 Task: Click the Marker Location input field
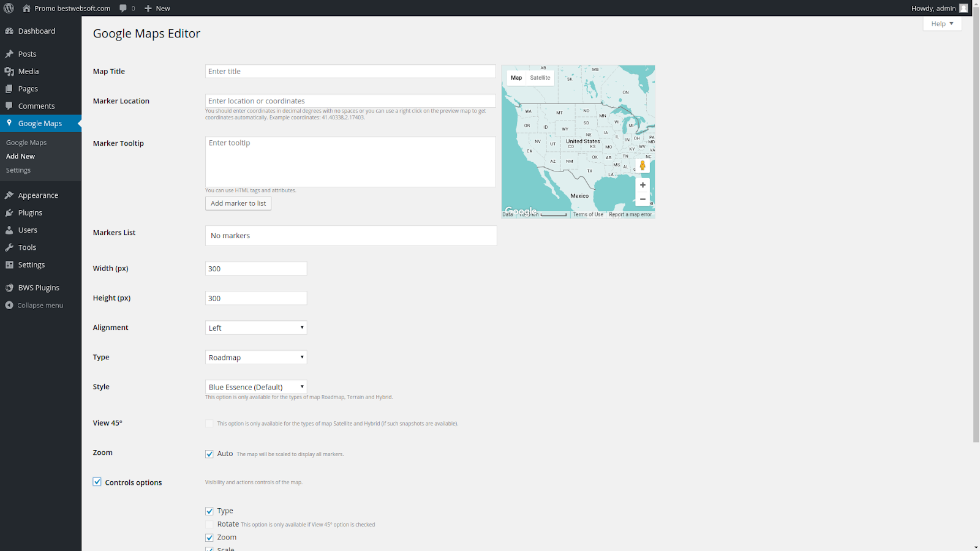(350, 101)
